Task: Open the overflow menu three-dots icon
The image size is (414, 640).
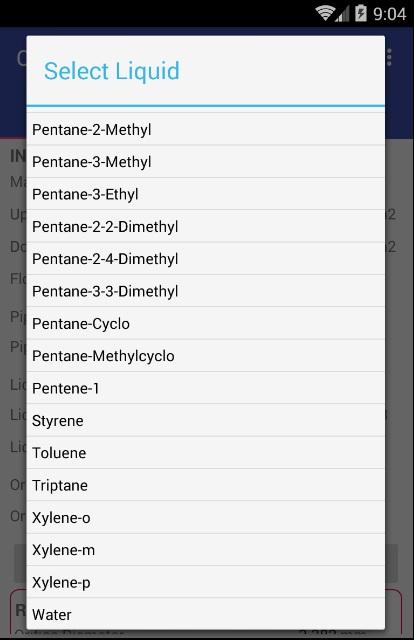Action: (389, 57)
